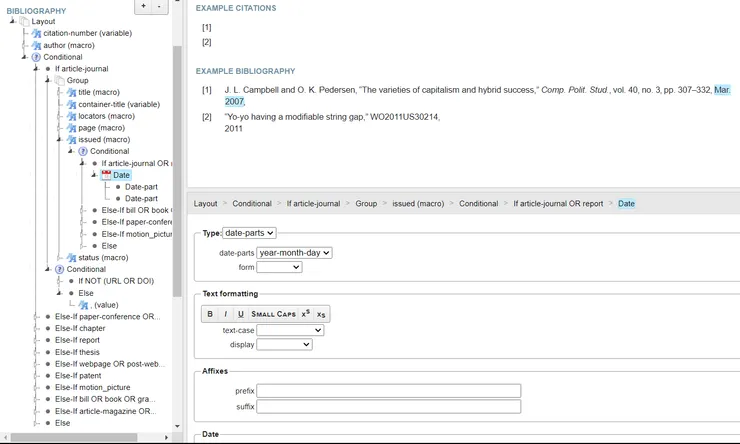
Task: Select the author macro icon
Action: pos(36,45)
